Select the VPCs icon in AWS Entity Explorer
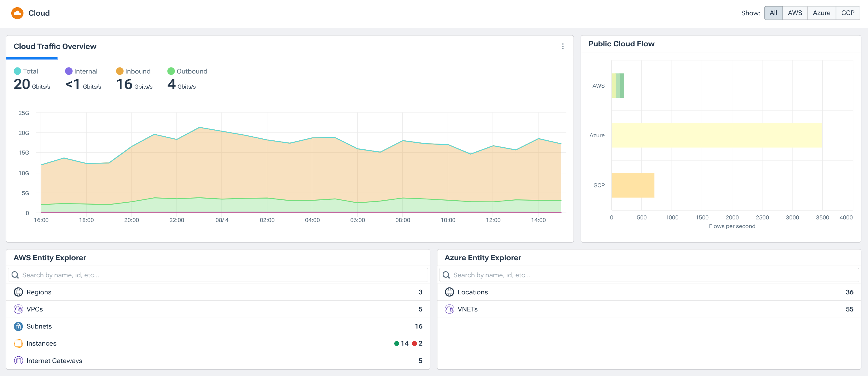The width and height of the screenshot is (868, 376). coord(18,309)
